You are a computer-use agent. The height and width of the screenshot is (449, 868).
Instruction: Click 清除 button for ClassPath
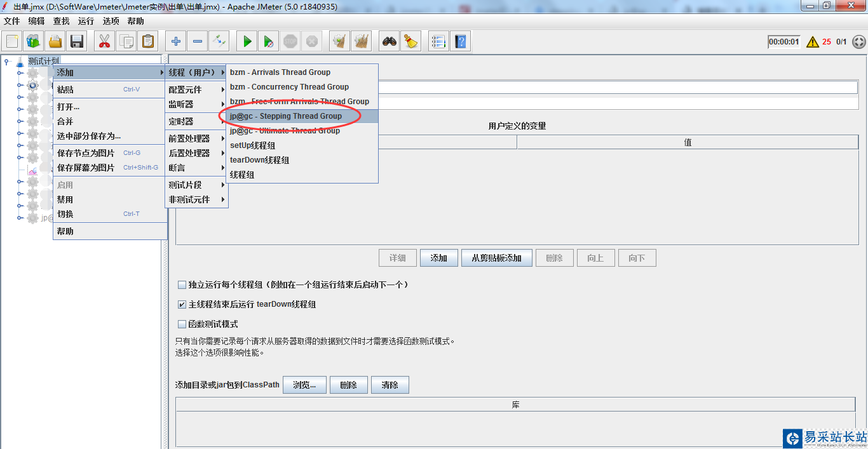pyautogui.click(x=390, y=385)
